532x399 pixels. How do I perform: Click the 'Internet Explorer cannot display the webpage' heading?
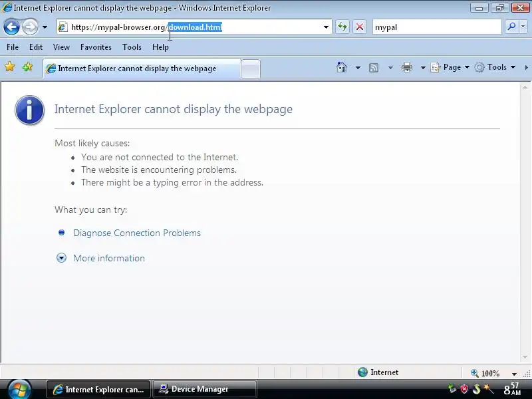point(174,109)
